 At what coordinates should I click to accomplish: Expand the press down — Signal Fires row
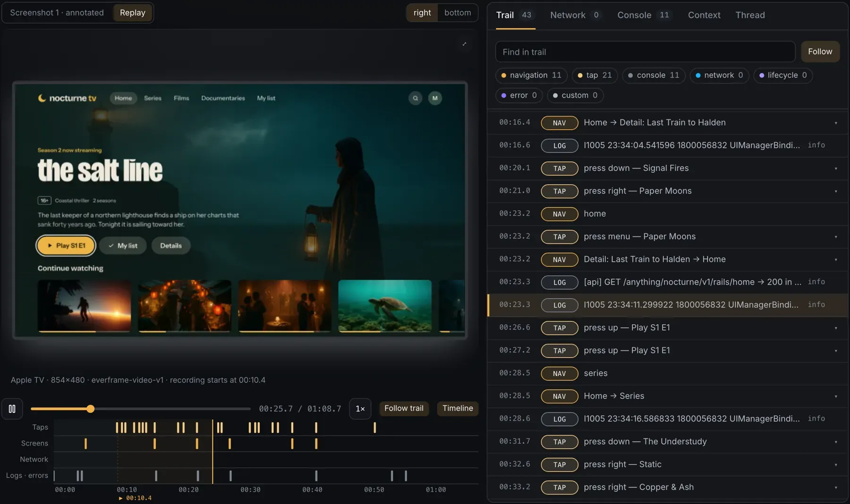pos(835,168)
